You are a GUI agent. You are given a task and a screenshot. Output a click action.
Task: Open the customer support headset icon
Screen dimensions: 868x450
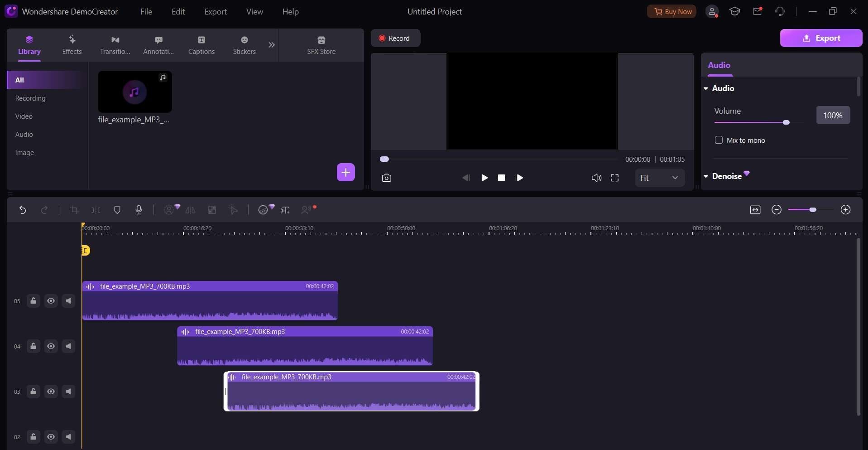click(780, 11)
